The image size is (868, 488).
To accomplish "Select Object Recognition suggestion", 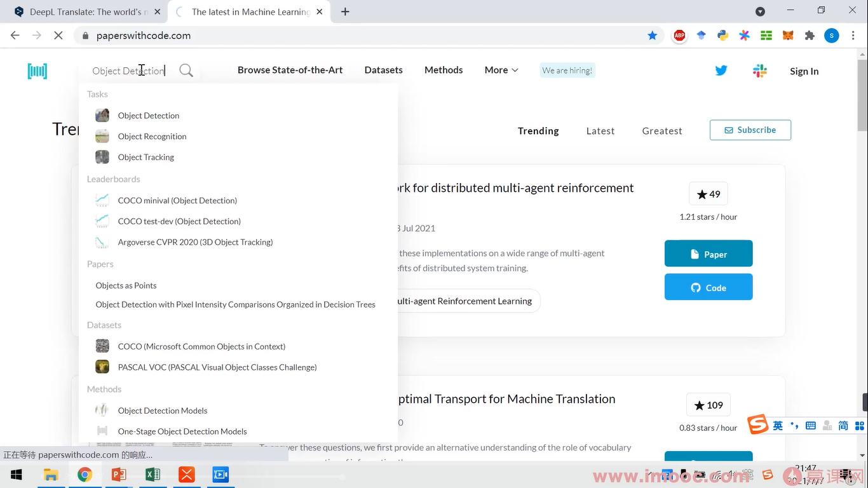I will coord(153,137).
